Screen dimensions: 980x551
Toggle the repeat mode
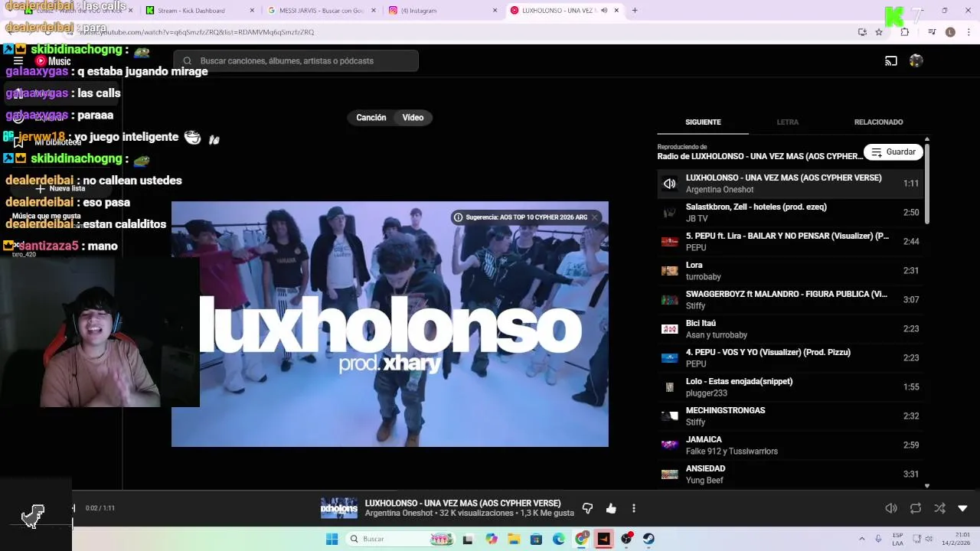[x=916, y=508]
